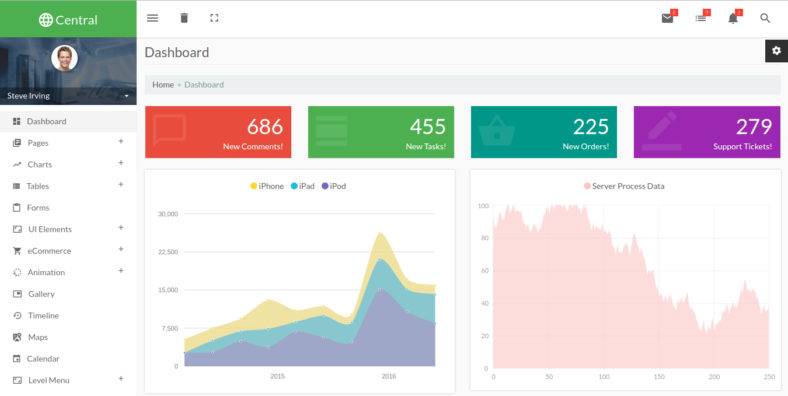The width and height of the screenshot is (788, 396).
Task: Open the bell alerts icon
Action: coord(733,19)
